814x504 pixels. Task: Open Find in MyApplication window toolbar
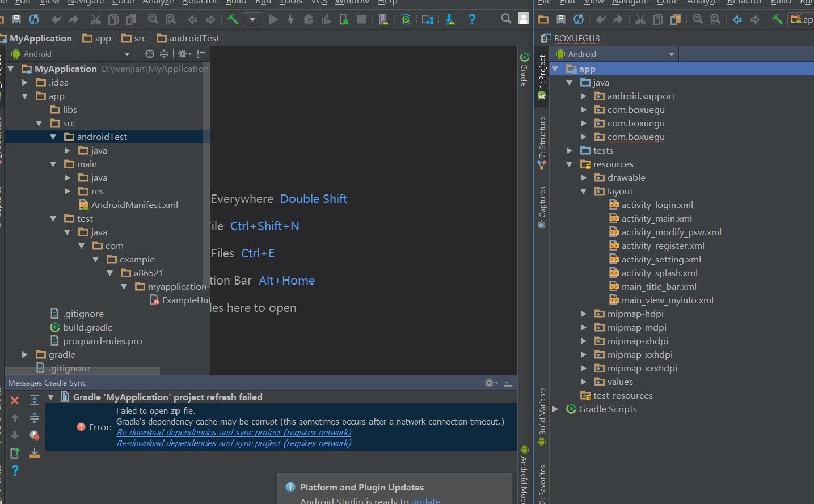(x=153, y=20)
